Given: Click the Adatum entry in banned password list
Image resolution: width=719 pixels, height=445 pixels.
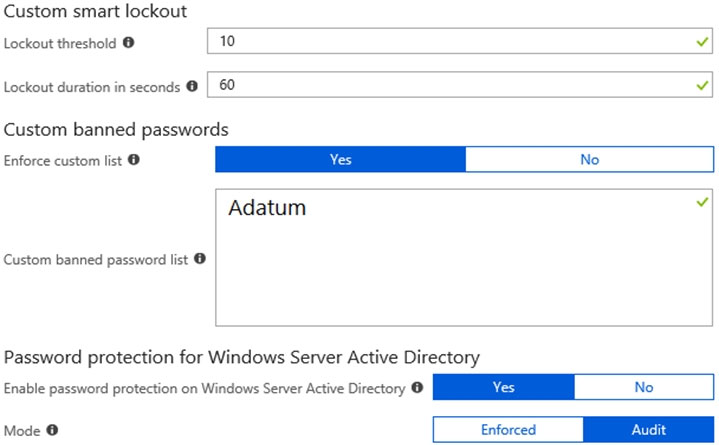Looking at the screenshot, I should click(x=266, y=208).
